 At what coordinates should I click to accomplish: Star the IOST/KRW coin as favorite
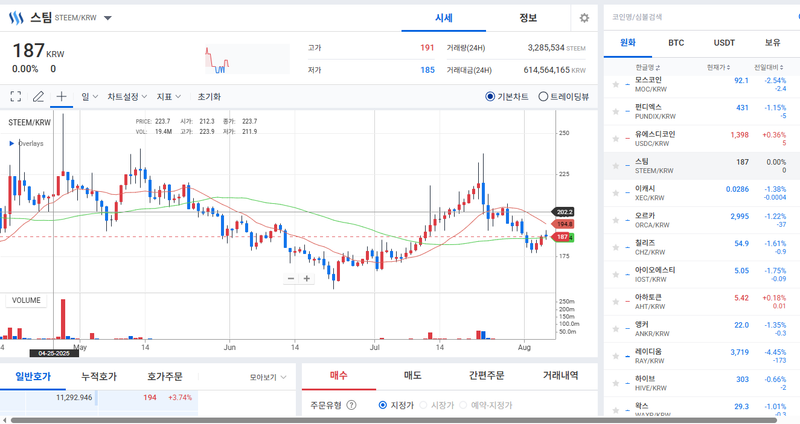616,275
